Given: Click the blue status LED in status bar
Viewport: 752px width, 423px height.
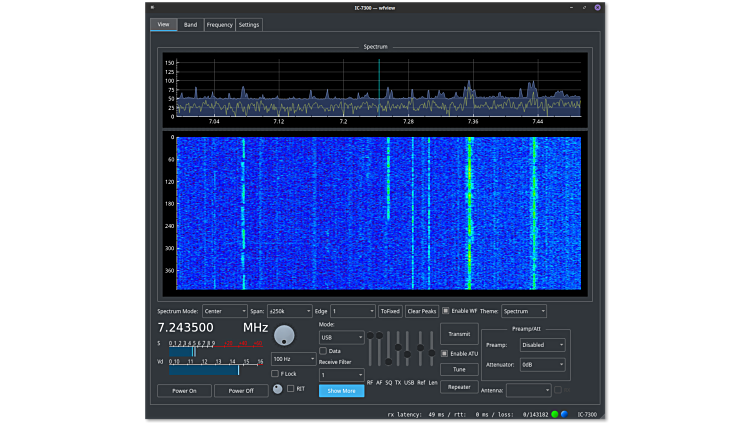Looking at the screenshot, I should (x=564, y=414).
